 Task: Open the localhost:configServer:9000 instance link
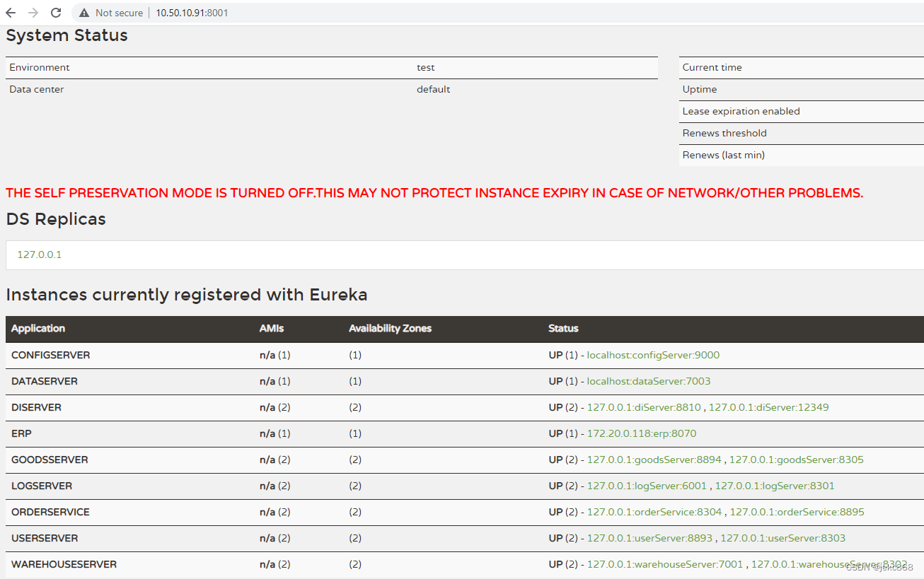(x=653, y=355)
